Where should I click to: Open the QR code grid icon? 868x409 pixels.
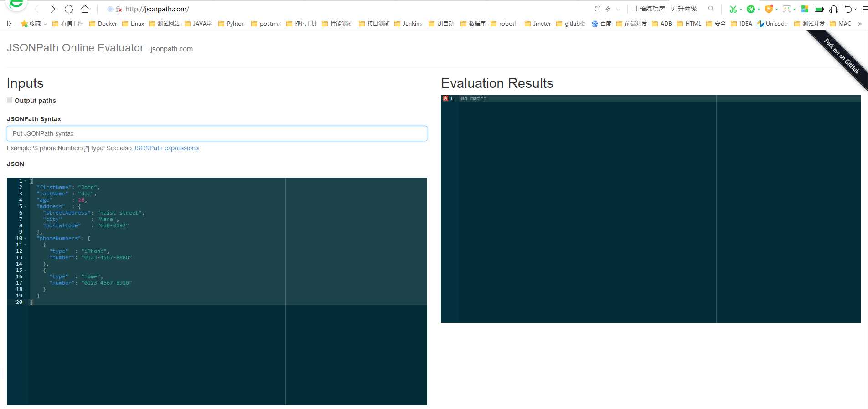[x=598, y=9]
